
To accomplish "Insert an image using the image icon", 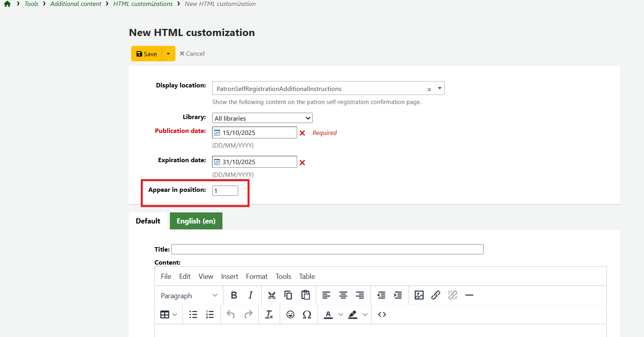I will 419,295.
